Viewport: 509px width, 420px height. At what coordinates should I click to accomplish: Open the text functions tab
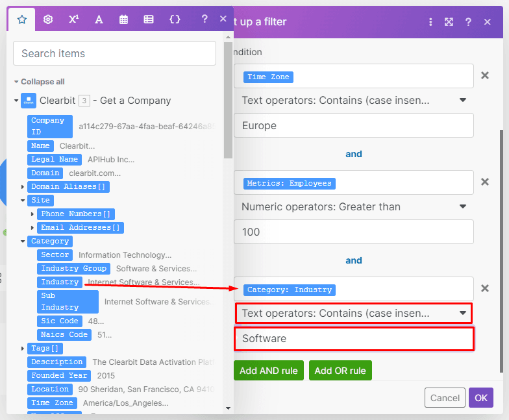coord(99,19)
